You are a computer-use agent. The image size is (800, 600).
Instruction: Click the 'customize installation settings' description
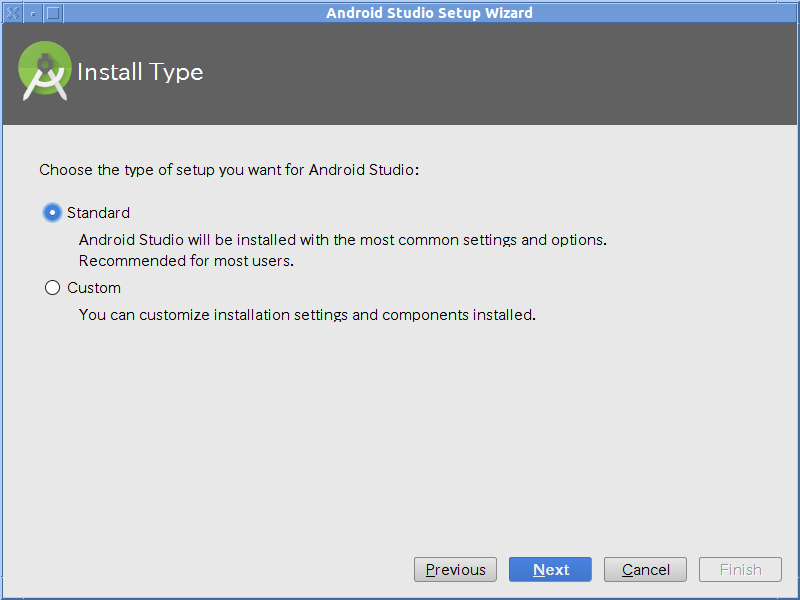click(307, 315)
